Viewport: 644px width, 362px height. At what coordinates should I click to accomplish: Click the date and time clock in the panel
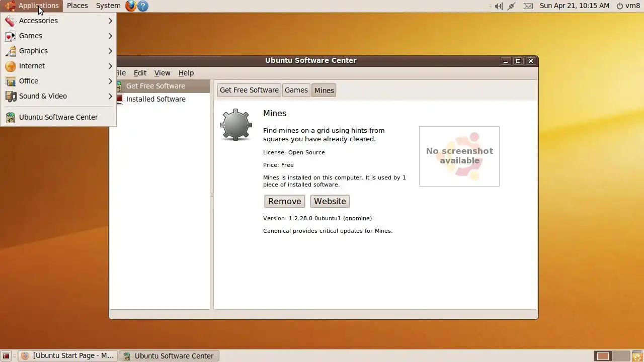575,6
